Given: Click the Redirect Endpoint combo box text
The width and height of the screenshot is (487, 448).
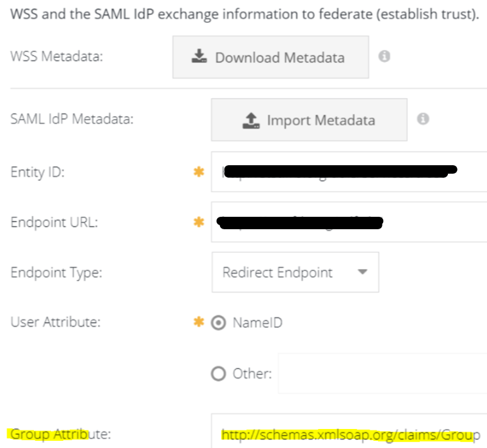Looking at the screenshot, I should coord(277,272).
